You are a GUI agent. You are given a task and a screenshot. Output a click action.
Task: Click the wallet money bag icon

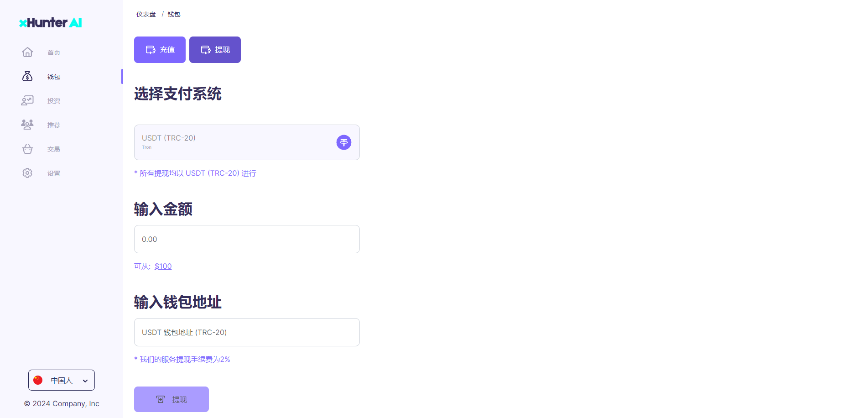pyautogui.click(x=27, y=77)
